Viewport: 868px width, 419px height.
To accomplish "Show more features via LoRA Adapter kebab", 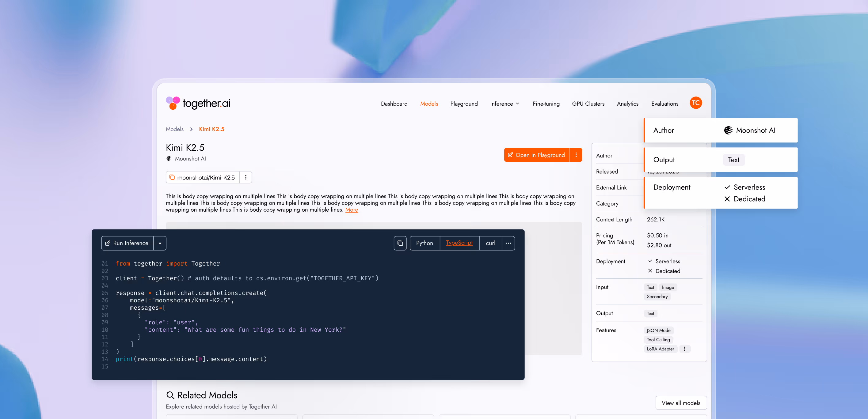I will coord(684,349).
